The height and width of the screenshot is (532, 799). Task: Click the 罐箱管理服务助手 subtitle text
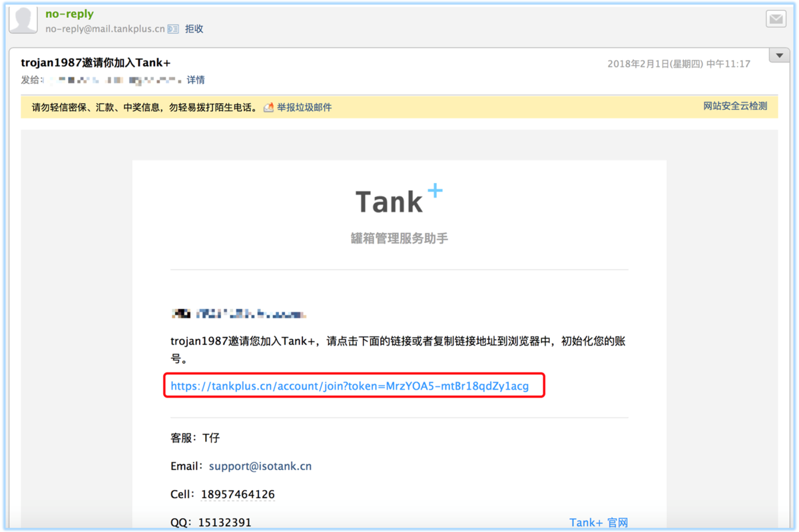coord(400,238)
